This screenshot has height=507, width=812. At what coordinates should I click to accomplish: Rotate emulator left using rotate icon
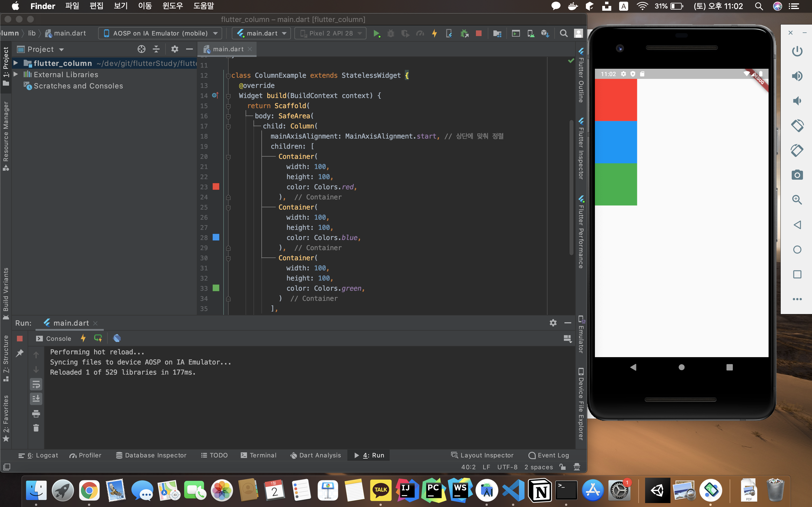point(797,125)
